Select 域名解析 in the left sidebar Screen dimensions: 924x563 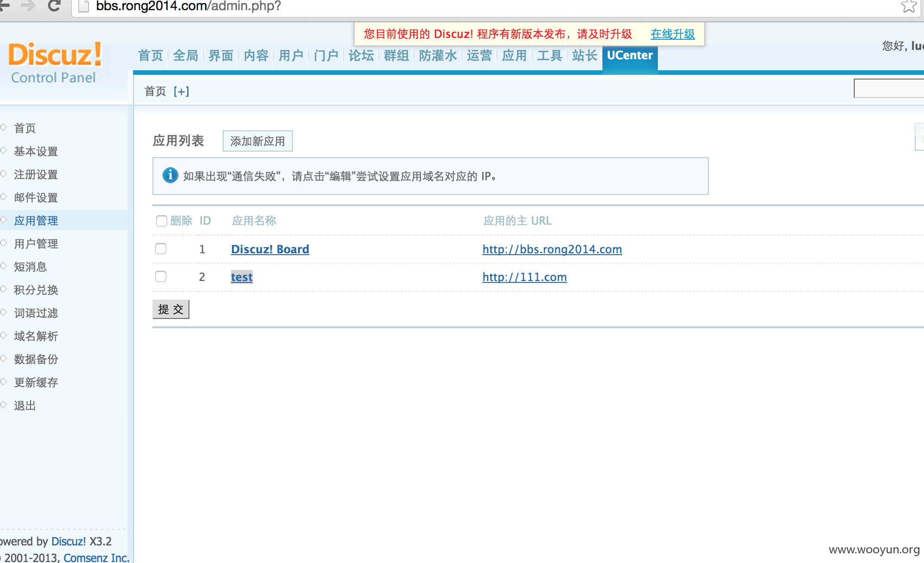click(36, 336)
